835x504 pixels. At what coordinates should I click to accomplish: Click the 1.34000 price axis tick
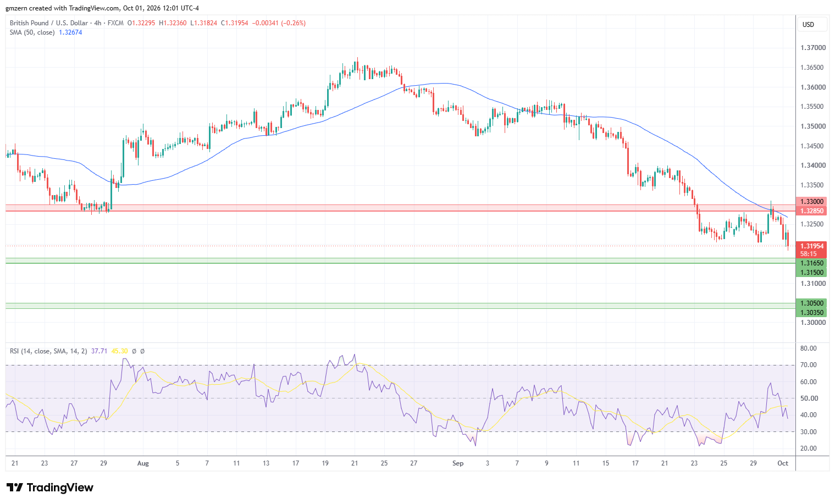tap(812, 165)
